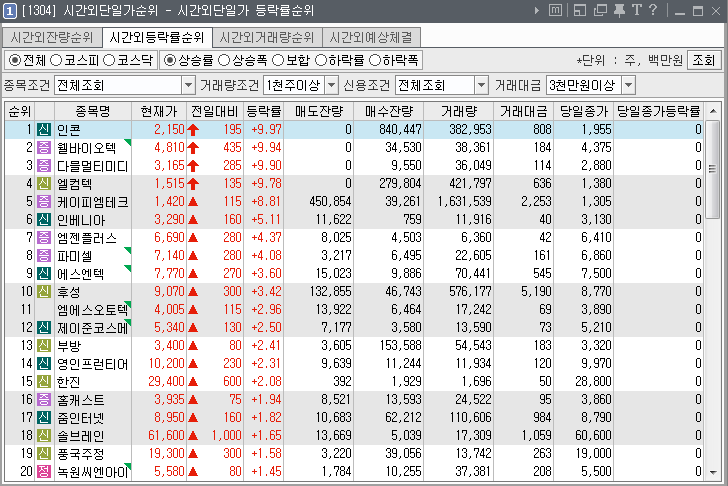The width and height of the screenshot is (728, 486).
Task: Click the 정 badge beside 녹원씨엔아이
Action: pos(44,472)
